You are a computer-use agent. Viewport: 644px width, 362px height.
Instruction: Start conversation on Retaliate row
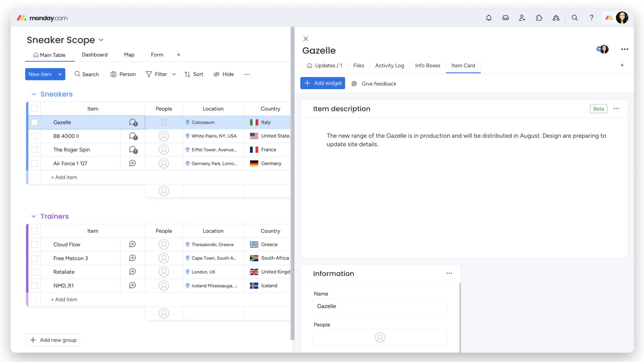tap(132, 272)
